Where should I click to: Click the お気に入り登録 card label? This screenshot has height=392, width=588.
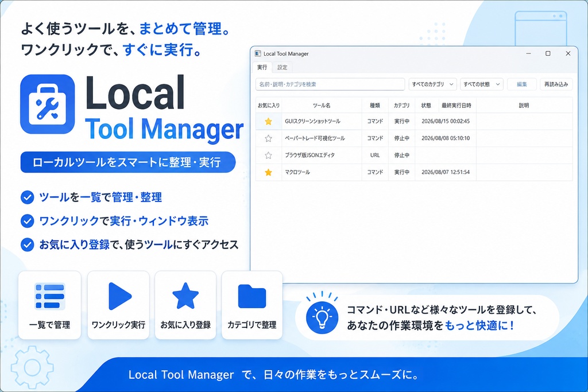185,325
